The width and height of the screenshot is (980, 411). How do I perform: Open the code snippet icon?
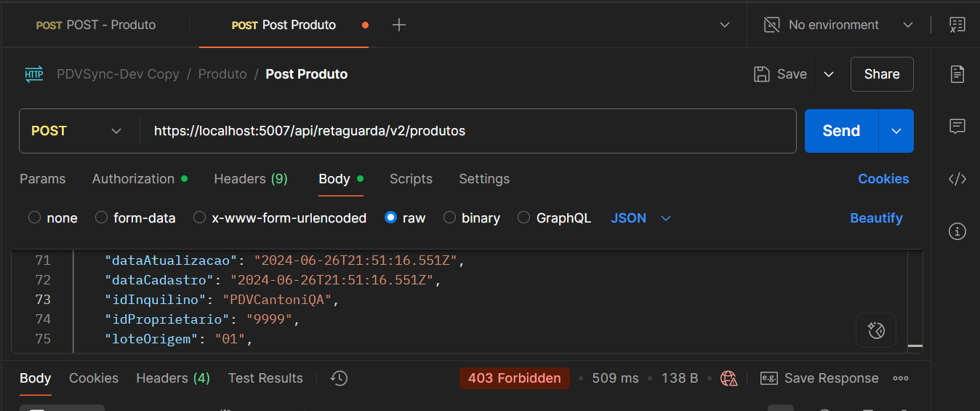tap(957, 179)
